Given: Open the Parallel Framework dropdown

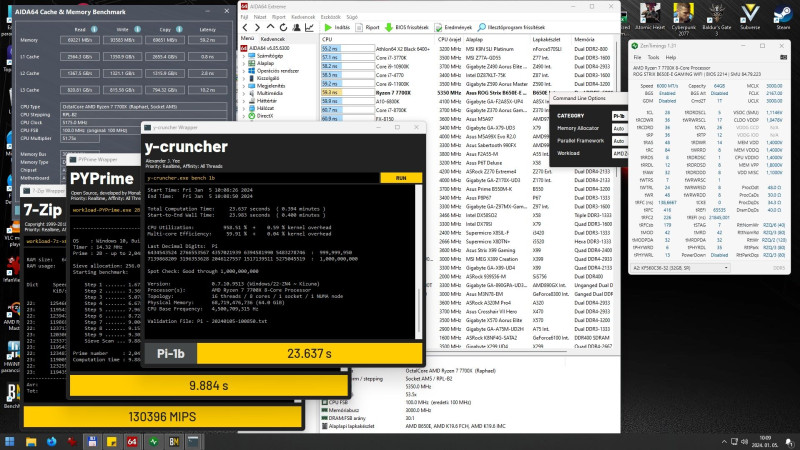Looking at the screenshot, I should tap(619, 141).
